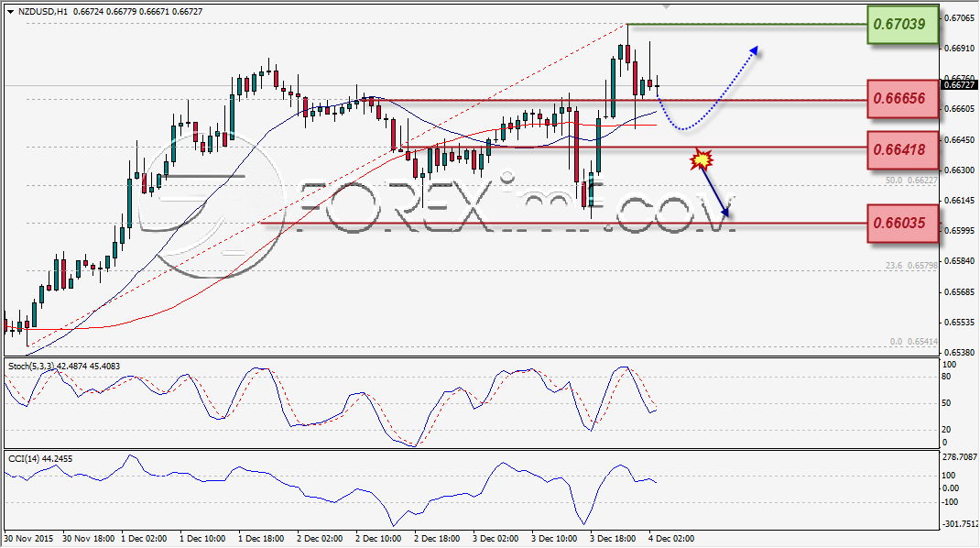Click the red 0.66418 level label
The width and height of the screenshot is (980, 548).
coord(902,150)
